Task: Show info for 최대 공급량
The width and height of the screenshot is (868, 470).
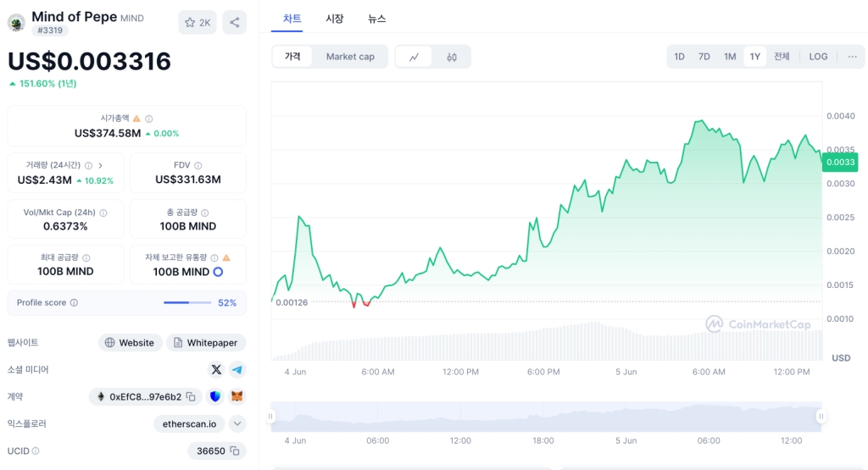Action: point(86,257)
